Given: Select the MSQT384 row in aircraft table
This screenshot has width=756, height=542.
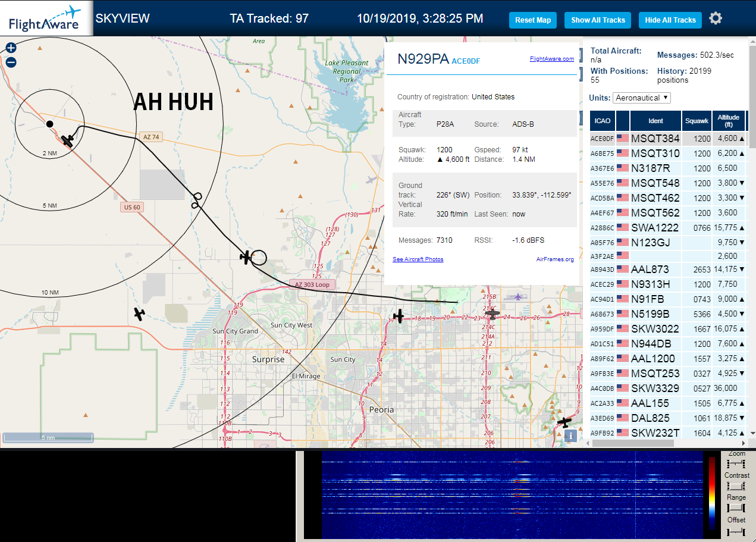Looking at the screenshot, I should point(669,139).
